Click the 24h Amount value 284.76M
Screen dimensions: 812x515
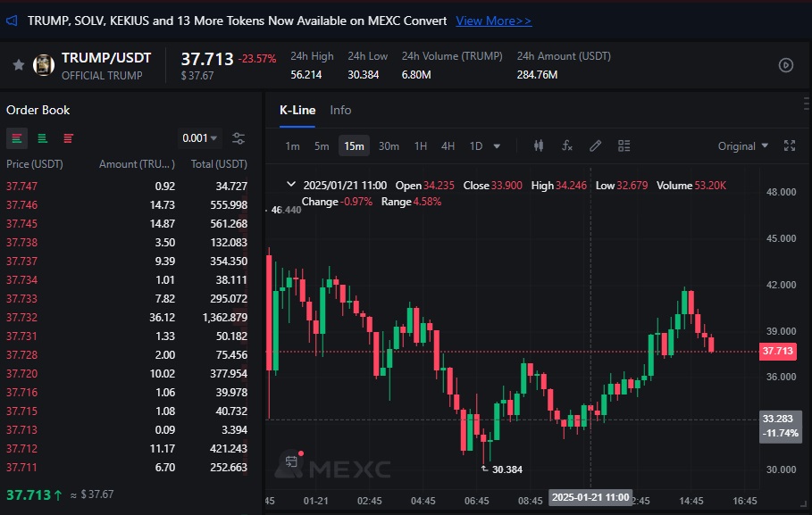tap(537, 75)
